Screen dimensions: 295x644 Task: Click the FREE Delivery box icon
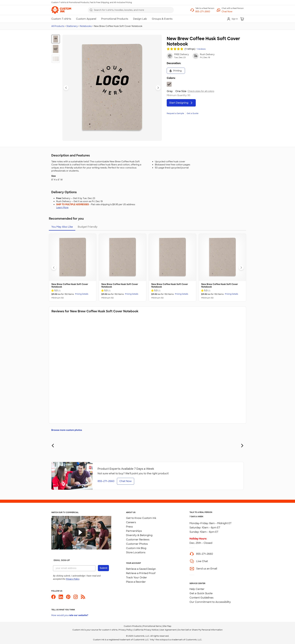170,56
